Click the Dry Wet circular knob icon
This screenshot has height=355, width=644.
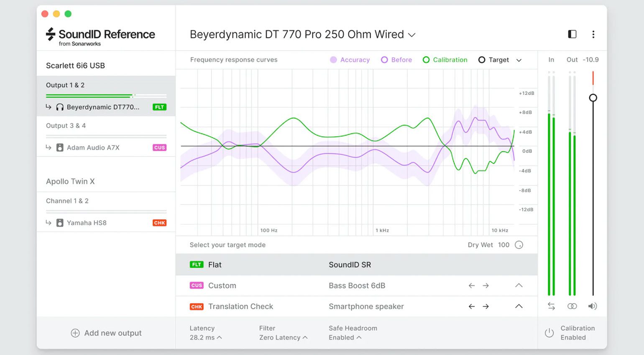[519, 245]
